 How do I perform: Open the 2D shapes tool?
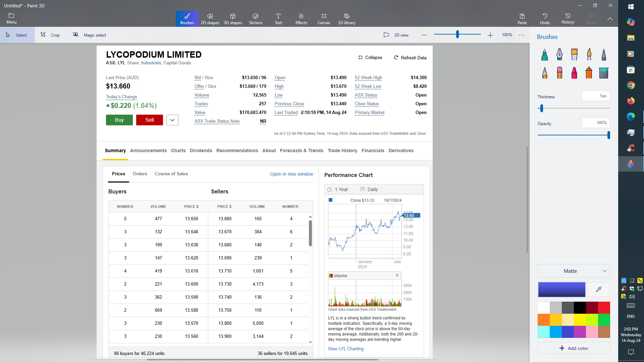coord(210,19)
